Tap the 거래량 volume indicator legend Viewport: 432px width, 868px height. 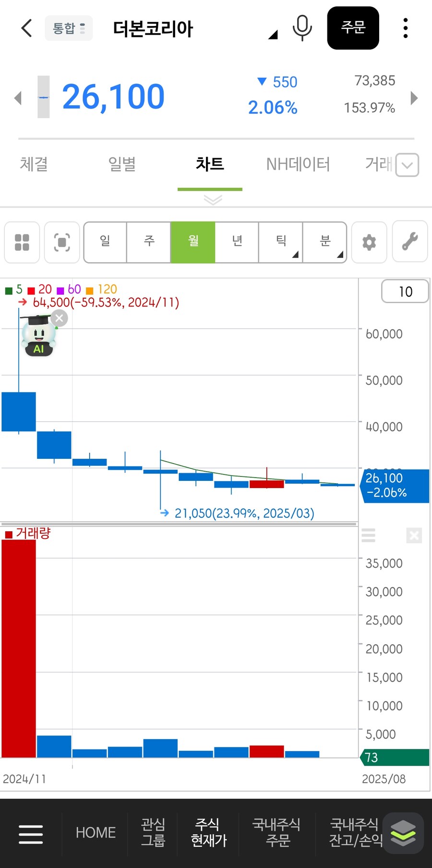point(28,533)
